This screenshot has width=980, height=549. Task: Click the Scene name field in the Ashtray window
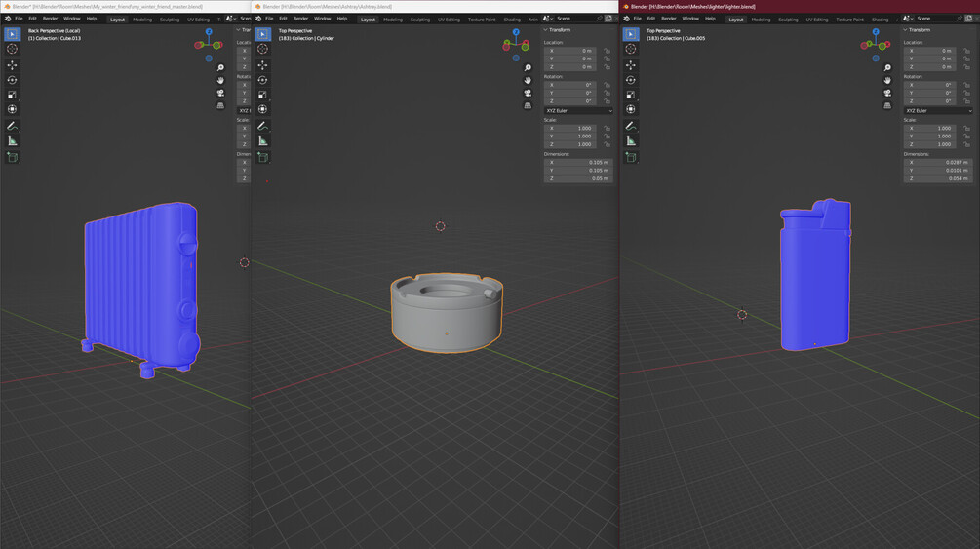573,19
